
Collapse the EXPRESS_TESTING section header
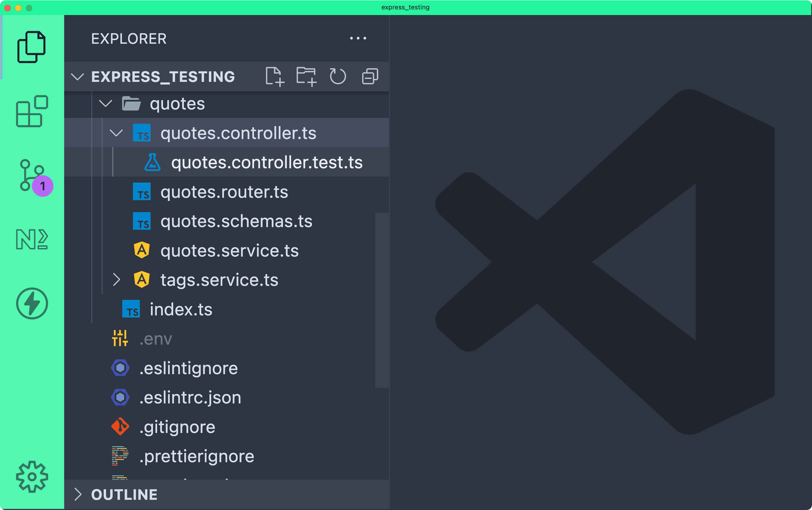coord(78,76)
